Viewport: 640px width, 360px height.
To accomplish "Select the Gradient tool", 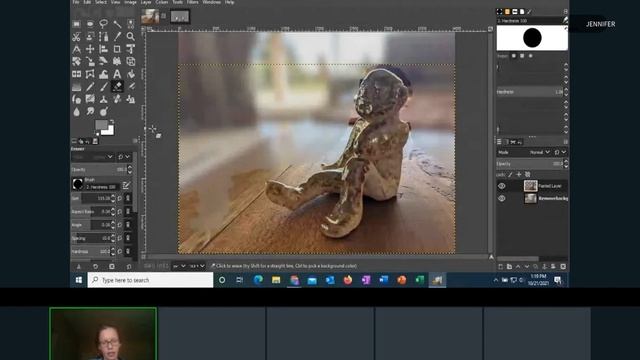I will point(76,87).
